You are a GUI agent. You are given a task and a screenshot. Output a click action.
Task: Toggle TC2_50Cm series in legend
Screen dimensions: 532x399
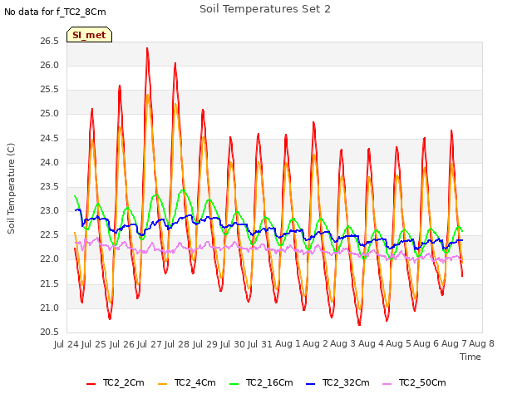coord(414,382)
